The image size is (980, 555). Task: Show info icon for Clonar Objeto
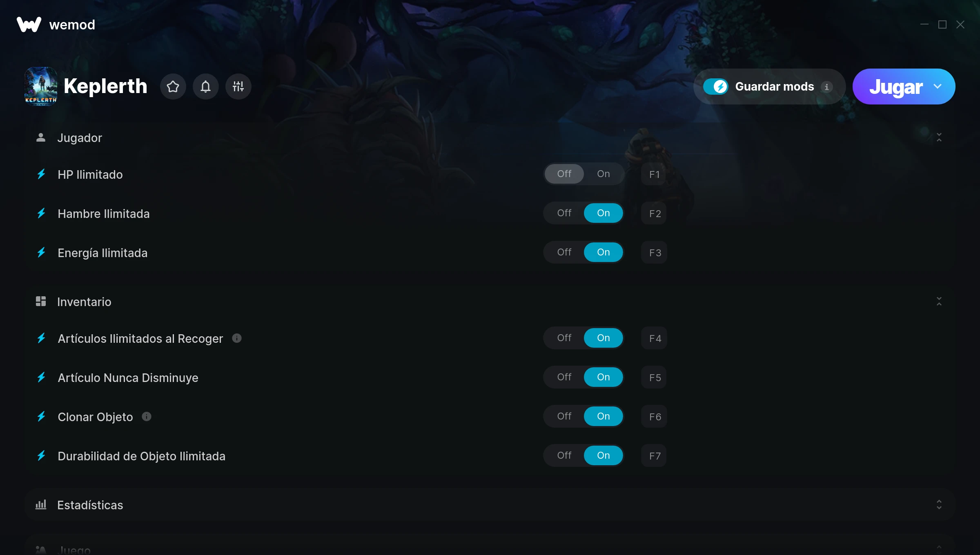147,417
